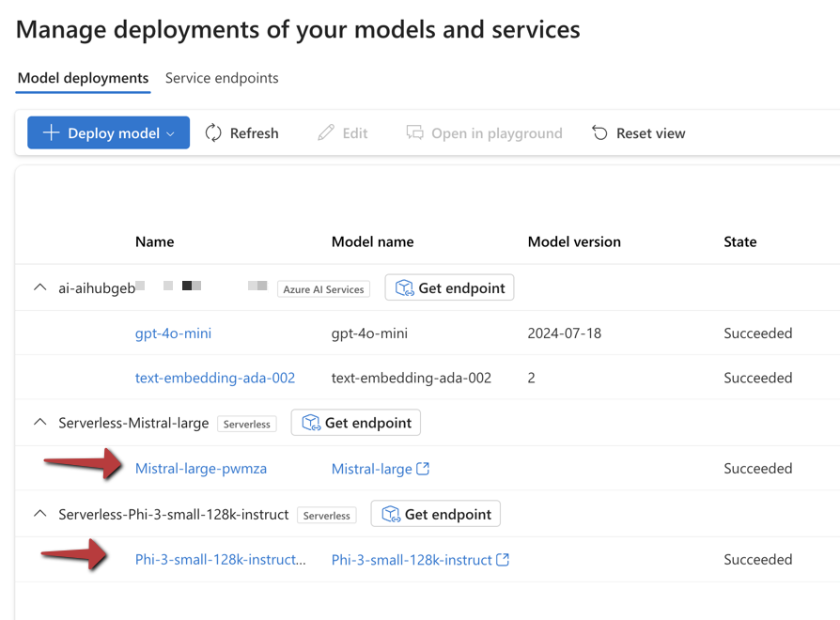The height and width of the screenshot is (620, 840).
Task: Open the Deploy model dropdown arrow
Action: [x=171, y=134]
